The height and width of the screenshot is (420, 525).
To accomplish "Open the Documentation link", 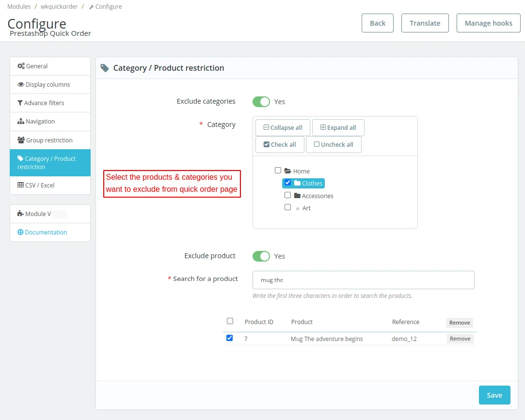I will [x=46, y=233].
